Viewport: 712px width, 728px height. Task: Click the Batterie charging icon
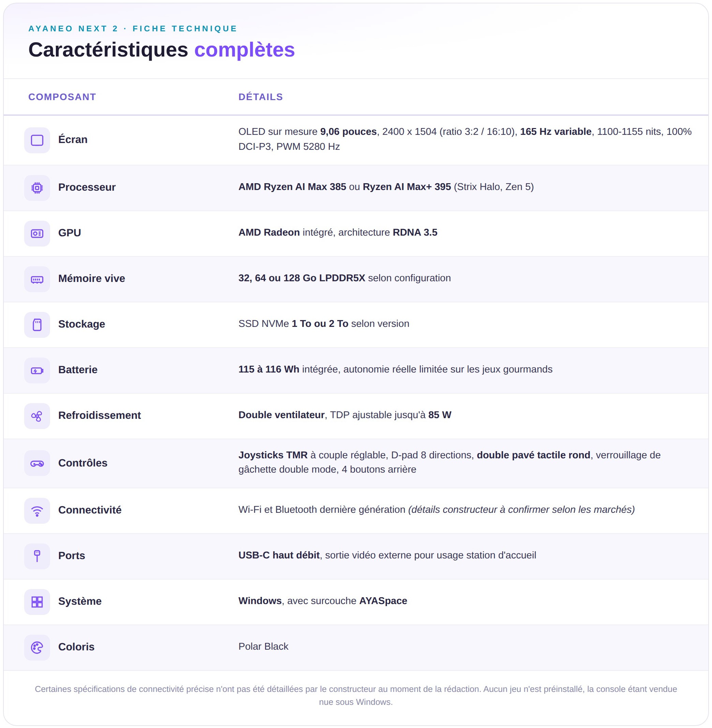(x=37, y=370)
